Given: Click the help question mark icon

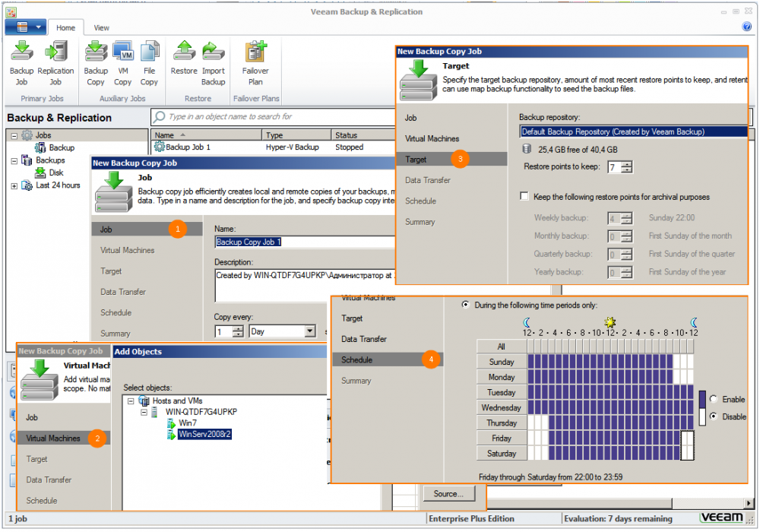Looking at the screenshot, I should click(x=747, y=26).
